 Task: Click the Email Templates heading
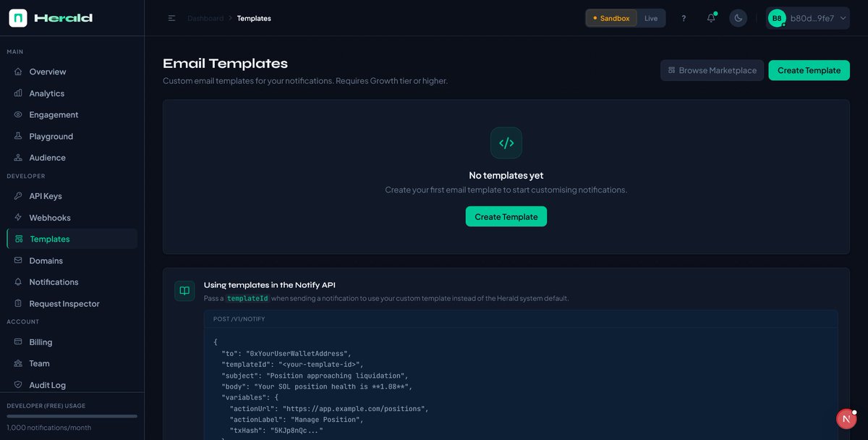(225, 64)
